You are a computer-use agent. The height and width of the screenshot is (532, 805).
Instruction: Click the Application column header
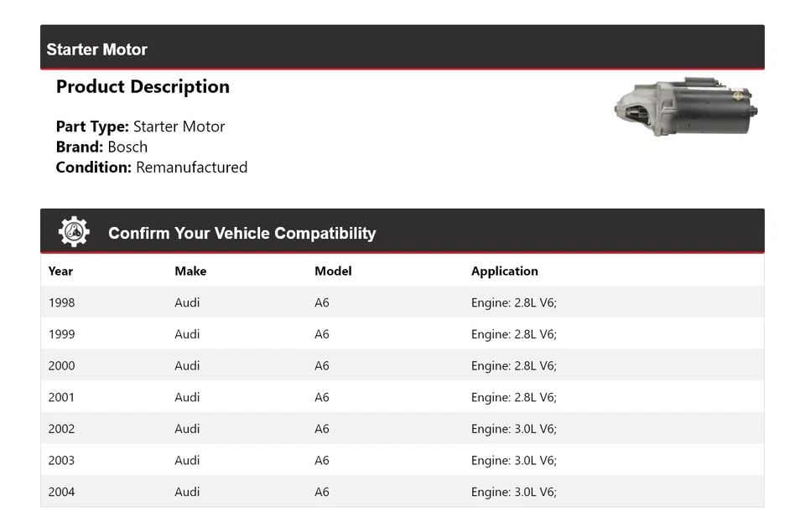(505, 271)
